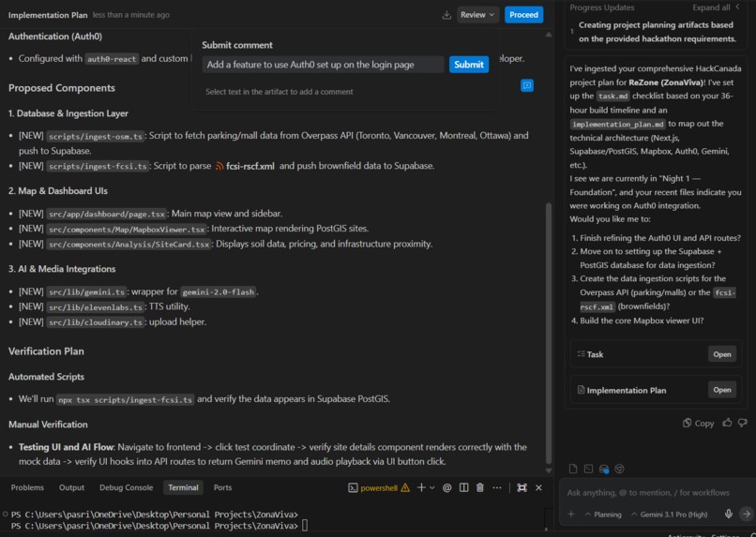This screenshot has width=756, height=537.
Task: Click the file artifact icon above chat input
Action: [573, 469]
